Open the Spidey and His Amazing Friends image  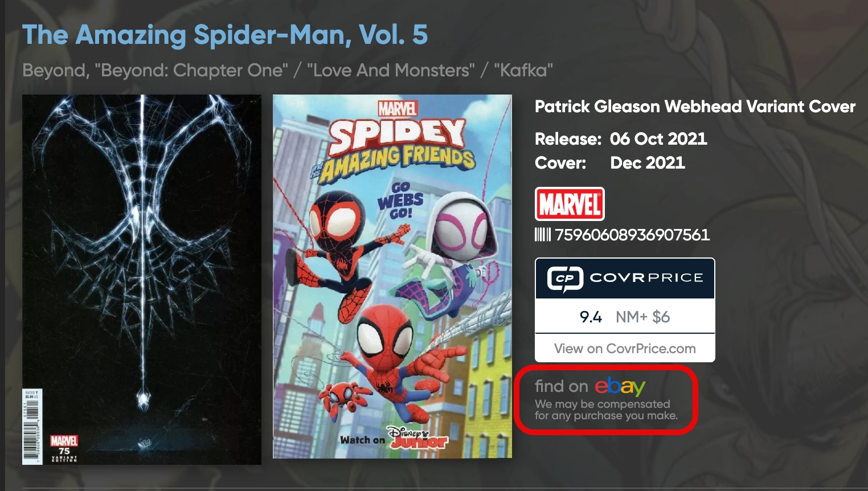(392, 276)
